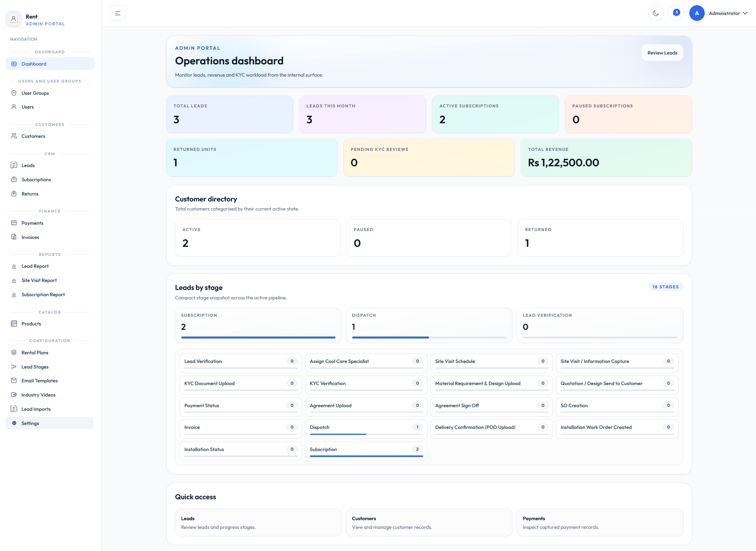The height and width of the screenshot is (551, 756).
Task: Open the Customers menu entry
Action: 50,136
